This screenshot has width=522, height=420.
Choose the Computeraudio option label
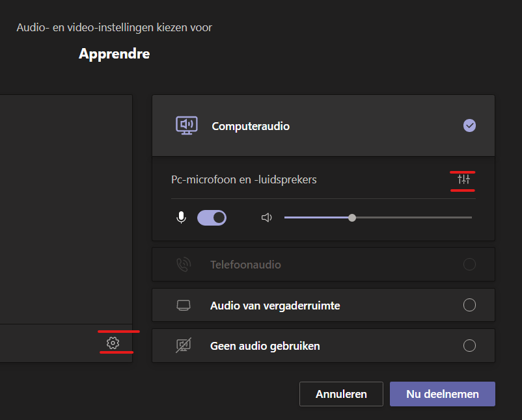(x=251, y=126)
